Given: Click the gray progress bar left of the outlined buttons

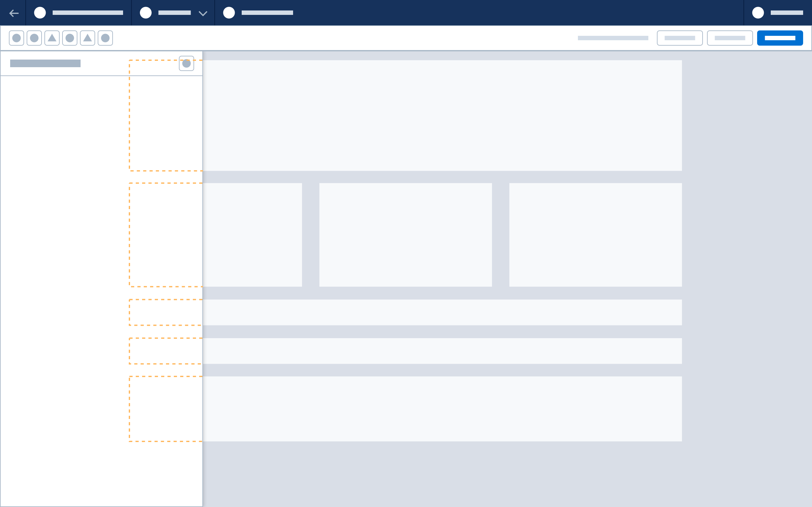Looking at the screenshot, I should pos(614,38).
